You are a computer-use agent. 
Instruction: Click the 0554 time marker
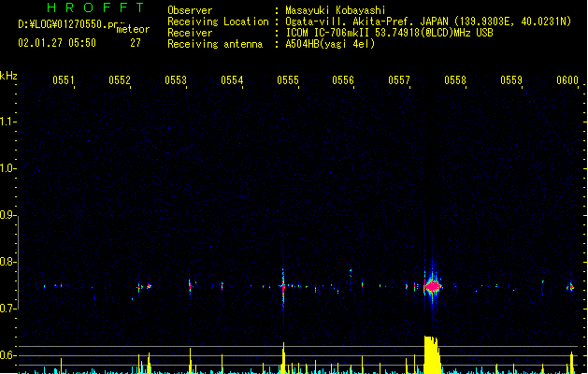coord(232,80)
